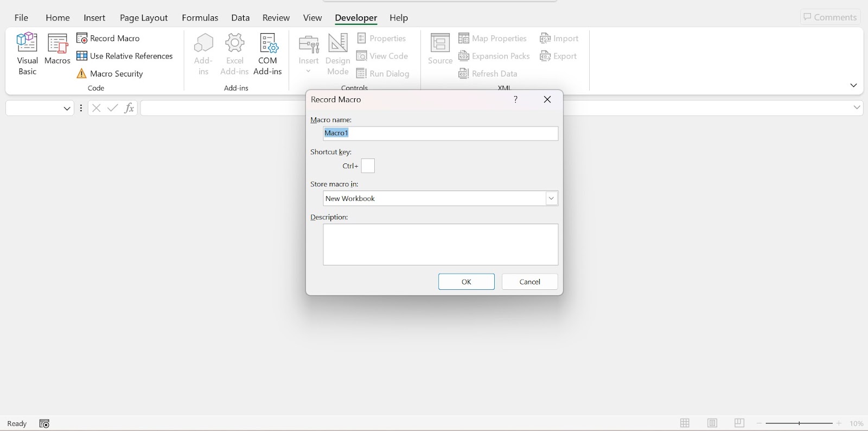Click View Code
The image size is (868, 431).
(382, 56)
